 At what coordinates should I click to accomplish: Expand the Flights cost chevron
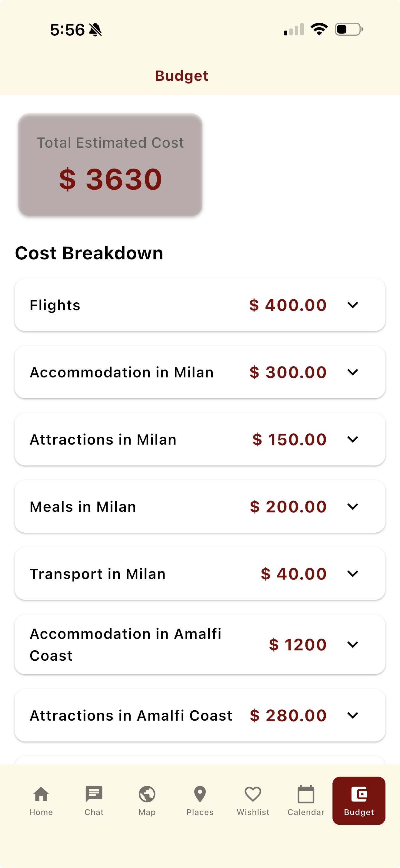click(x=352, y=305)
